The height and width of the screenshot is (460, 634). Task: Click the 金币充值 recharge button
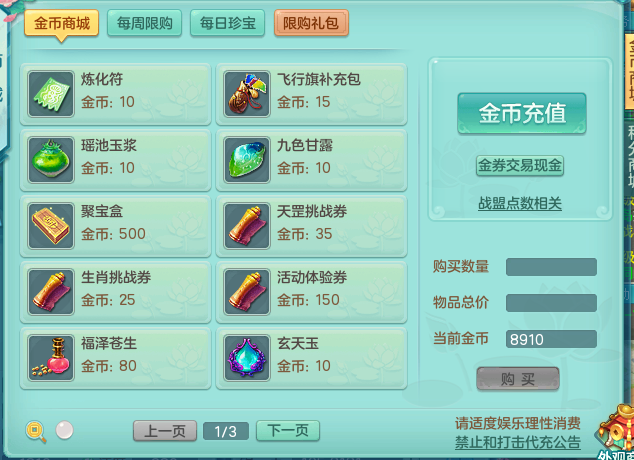[x=522, y=113]
